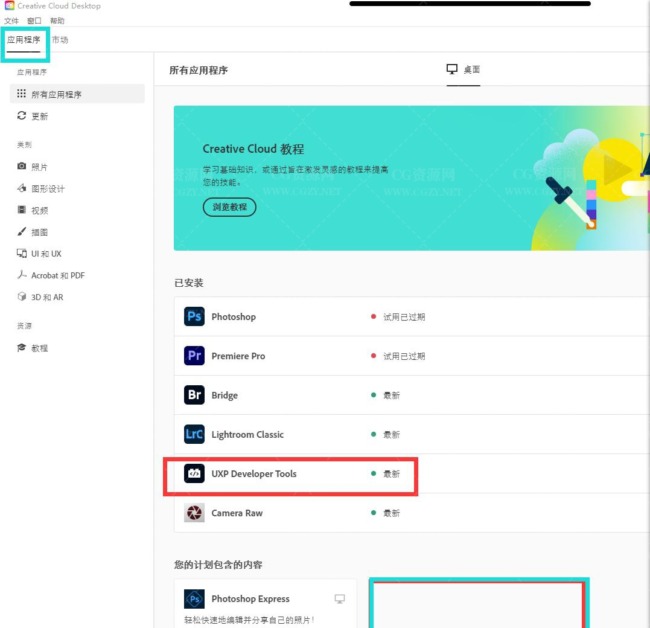The height and width of the screenshot is (628, 650).
Task: Click Bridge's 最新 status
Action: pyautogui.click(x=391, y=395)
